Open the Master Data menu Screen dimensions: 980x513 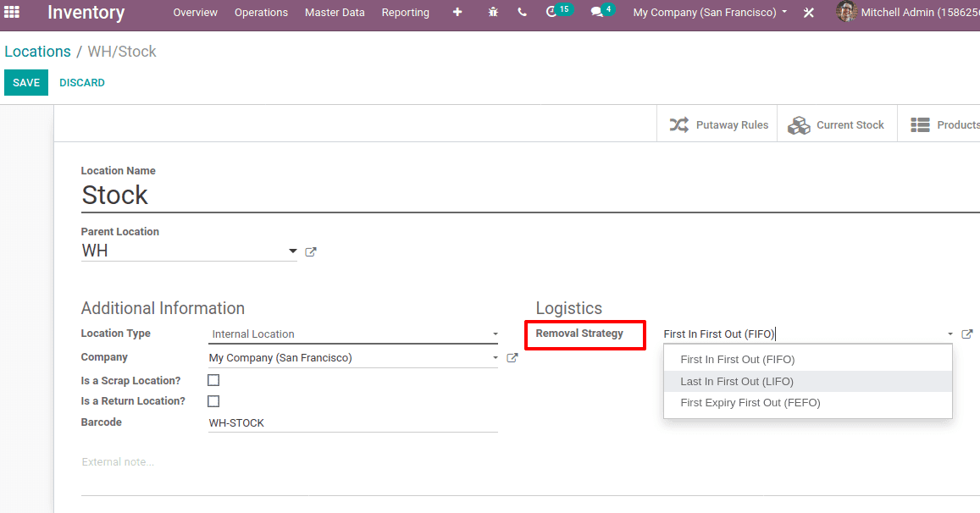click(x=335, y=12)
